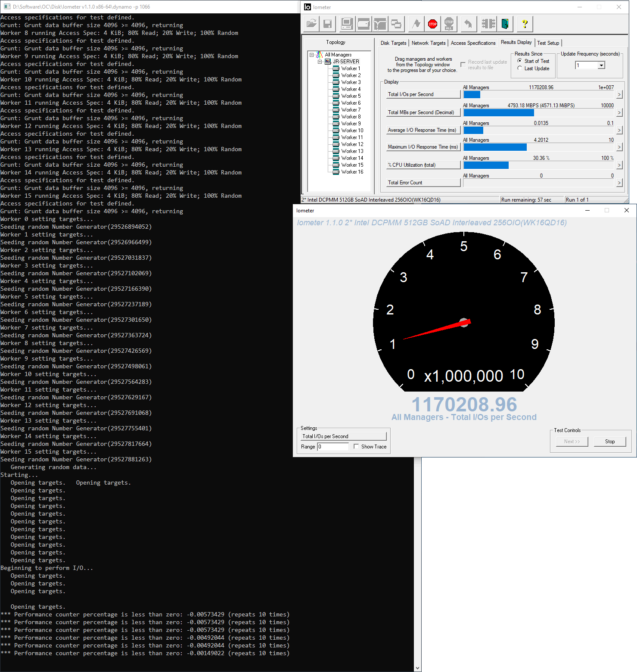
Task: Save test configuration using floppy disk icon
Action: tap(328, 24)
